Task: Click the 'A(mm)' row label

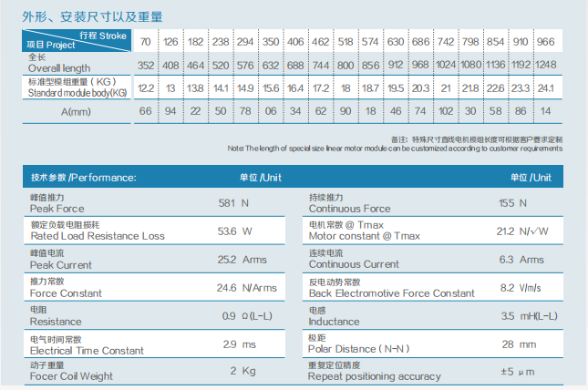Action: pyautogui.click(x=76, y=112)
